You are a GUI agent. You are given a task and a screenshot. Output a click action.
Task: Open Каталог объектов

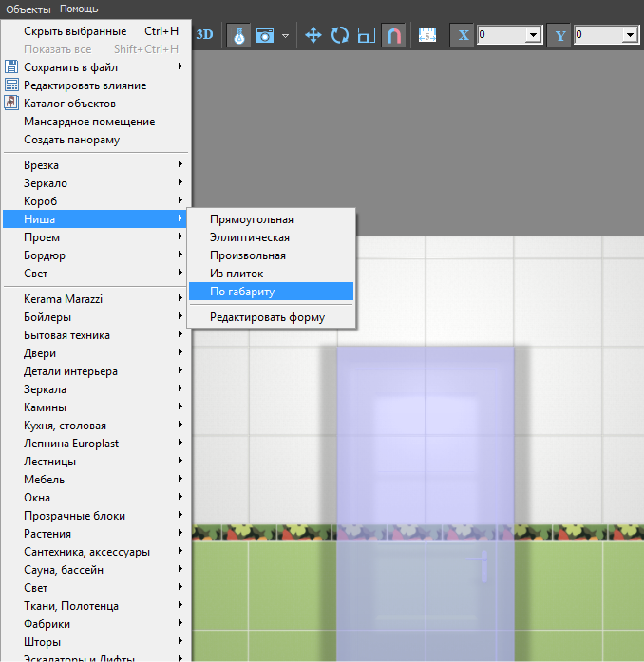(97, 104)
